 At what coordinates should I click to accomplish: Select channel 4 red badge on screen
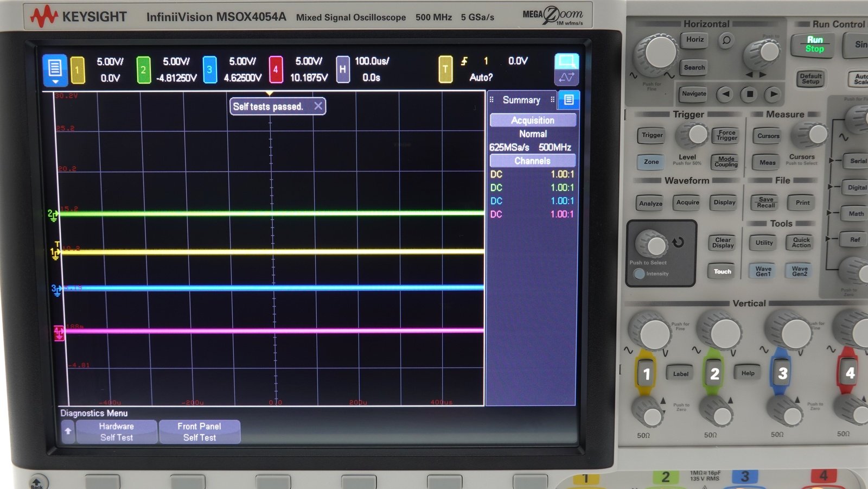click(276, 70)
